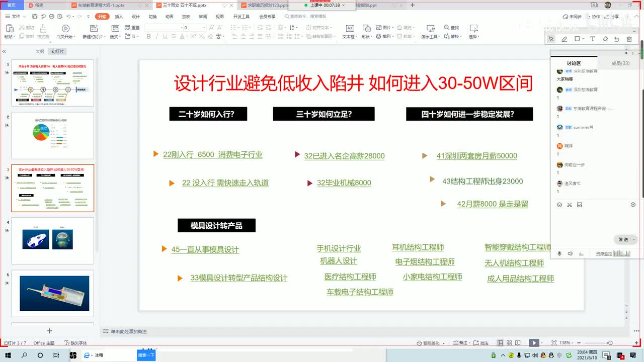Viewport: 644px width, 362px height.
Task: Click 批注 comment button in status bar
Action: [x=481, y=343]
